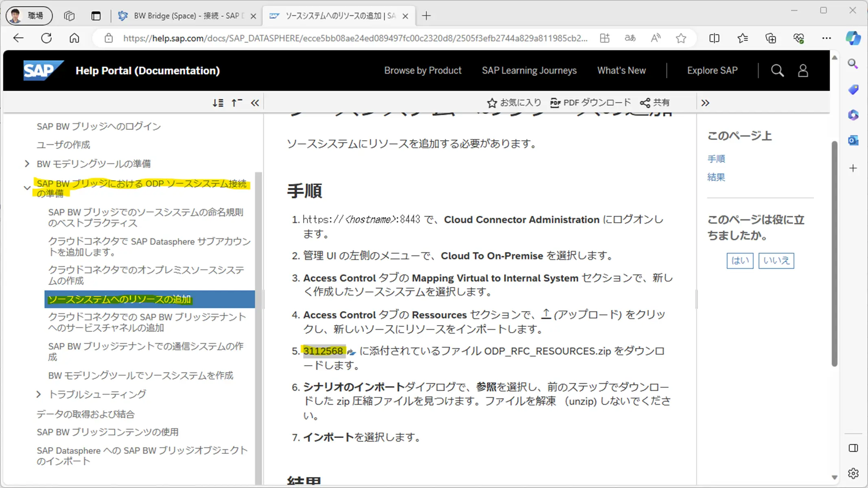868x488 pixels.
Task: Open 通信システムの作成 topic
Action: click(146, 352)
